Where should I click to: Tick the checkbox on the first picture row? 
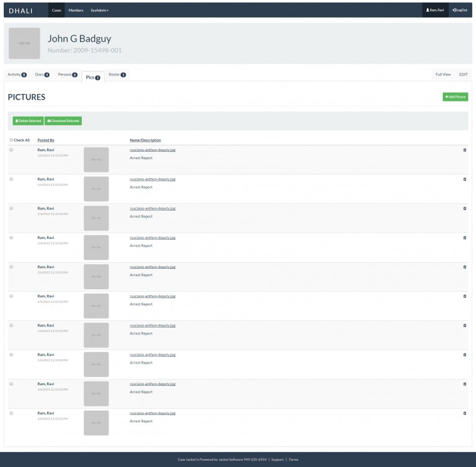tap(11, 150)
